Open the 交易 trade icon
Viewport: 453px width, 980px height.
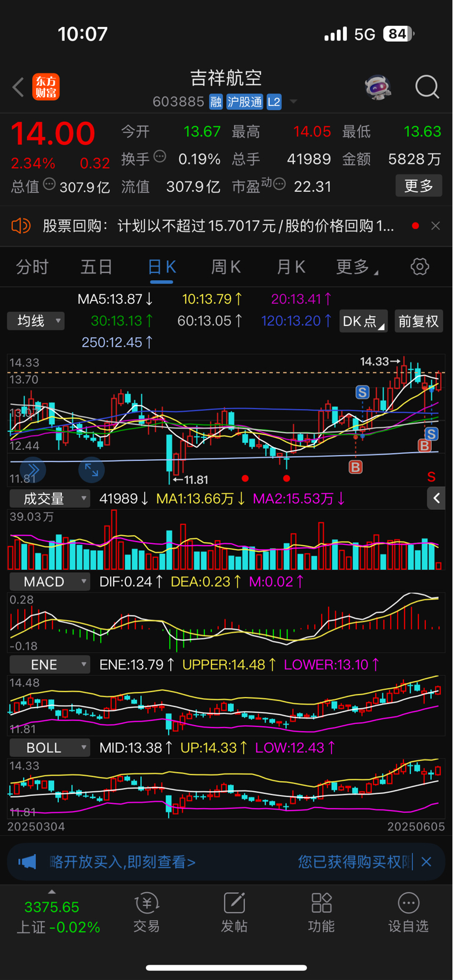point(147,912)
